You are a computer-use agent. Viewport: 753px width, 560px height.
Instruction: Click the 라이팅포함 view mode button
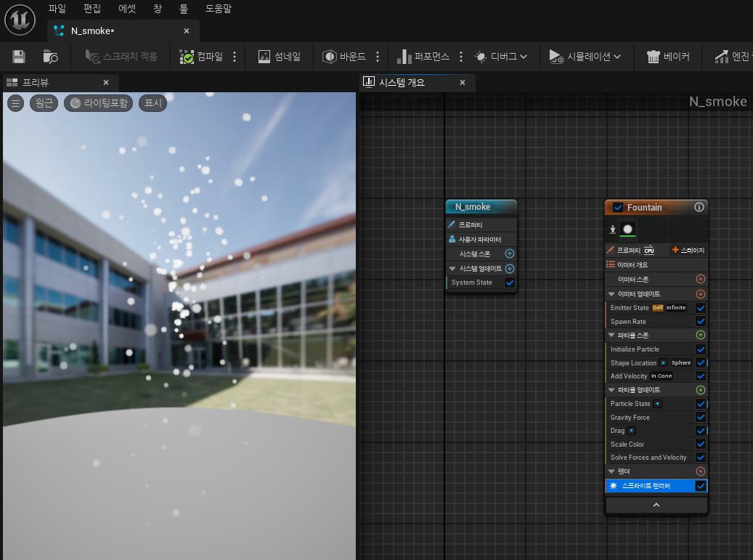99,103
